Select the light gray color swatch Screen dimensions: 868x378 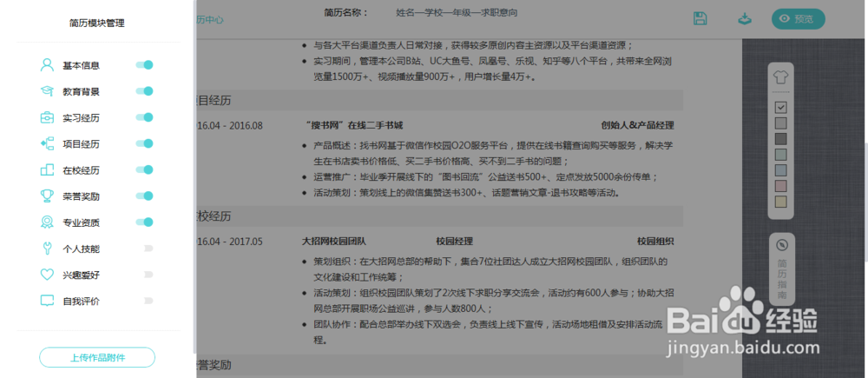[780, 123]
